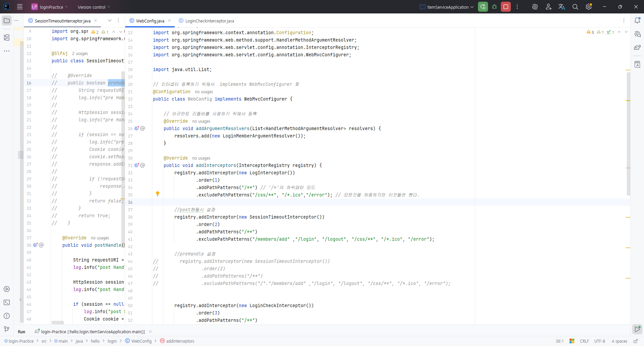Screen dimensions: 644x346
Task: Open the Project tool window folder icon
Action: coord(7,20)
